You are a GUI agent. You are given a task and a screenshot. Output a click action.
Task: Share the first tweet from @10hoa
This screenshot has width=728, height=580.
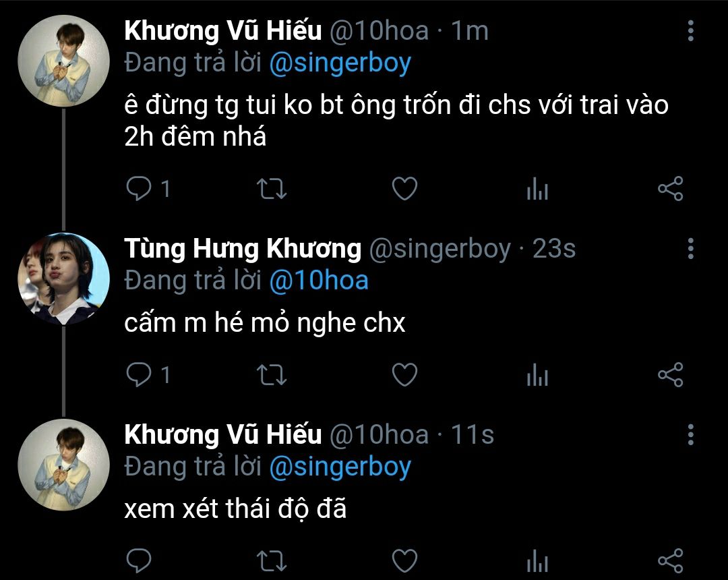pyautogui.click(x=670, y=190)
